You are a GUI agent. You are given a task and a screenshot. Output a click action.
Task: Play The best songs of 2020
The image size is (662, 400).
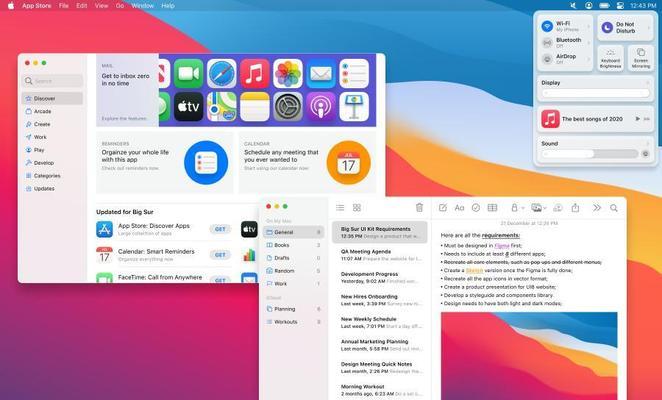638,119
